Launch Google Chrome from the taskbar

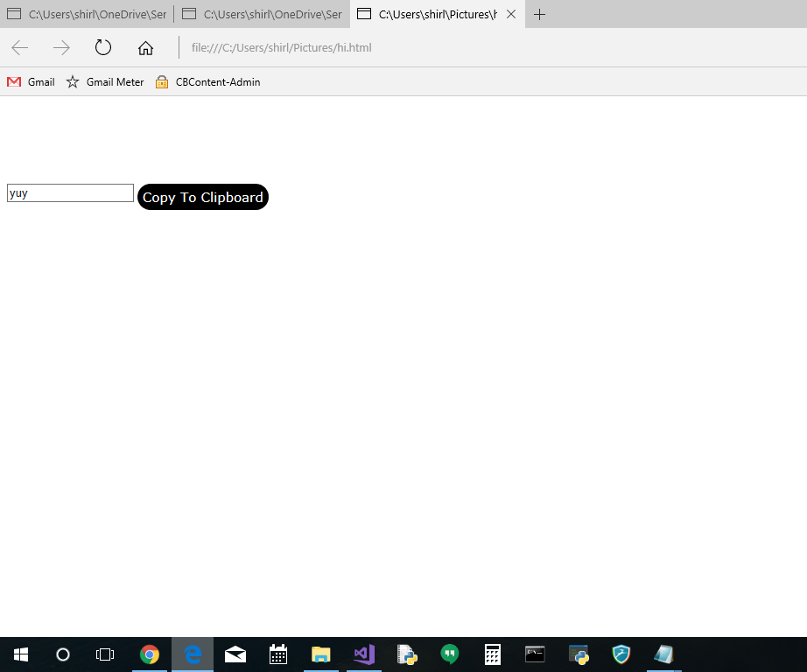(x=149, y=654)
